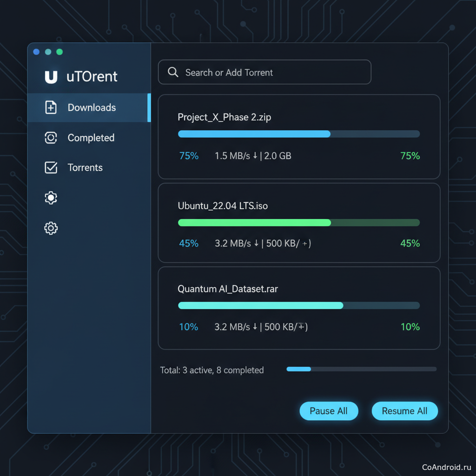Click the Quantum AI_Dataset.rar progress bar
This screenshot has width=476, height=476.
[298, 305]
